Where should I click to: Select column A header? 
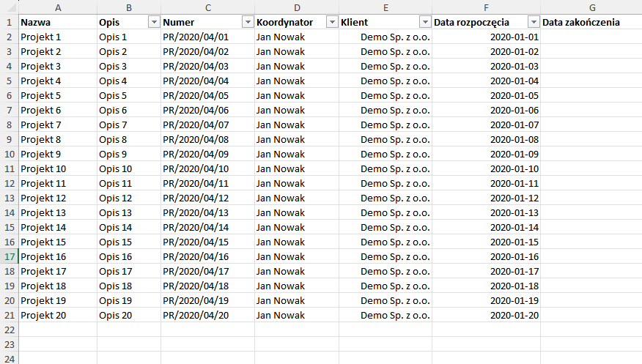coord(58,7)
